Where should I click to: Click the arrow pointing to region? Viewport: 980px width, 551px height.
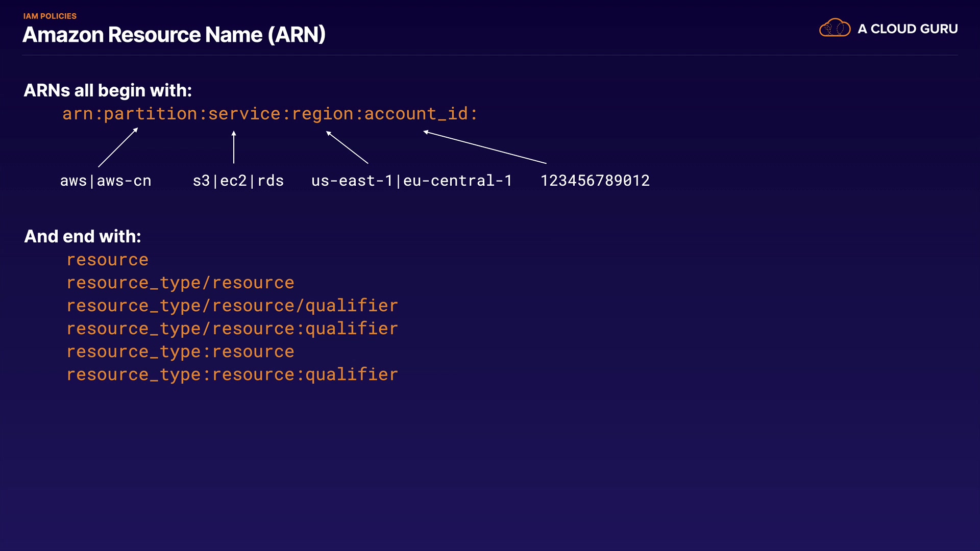pos(347,147)
